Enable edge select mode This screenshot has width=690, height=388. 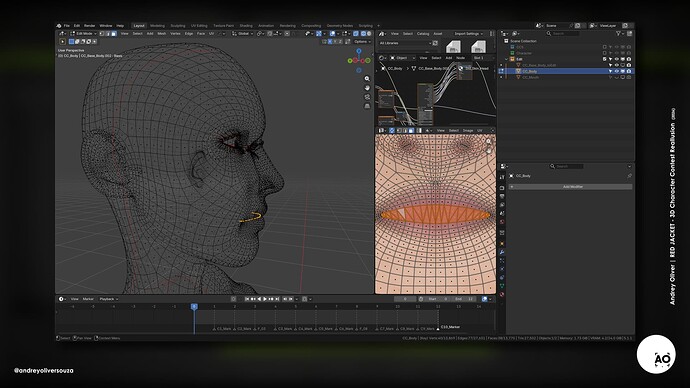point(108,33)
